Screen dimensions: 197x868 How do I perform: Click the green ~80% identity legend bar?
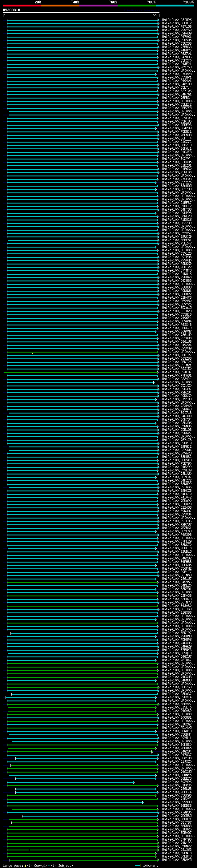[x=137, y=6]
